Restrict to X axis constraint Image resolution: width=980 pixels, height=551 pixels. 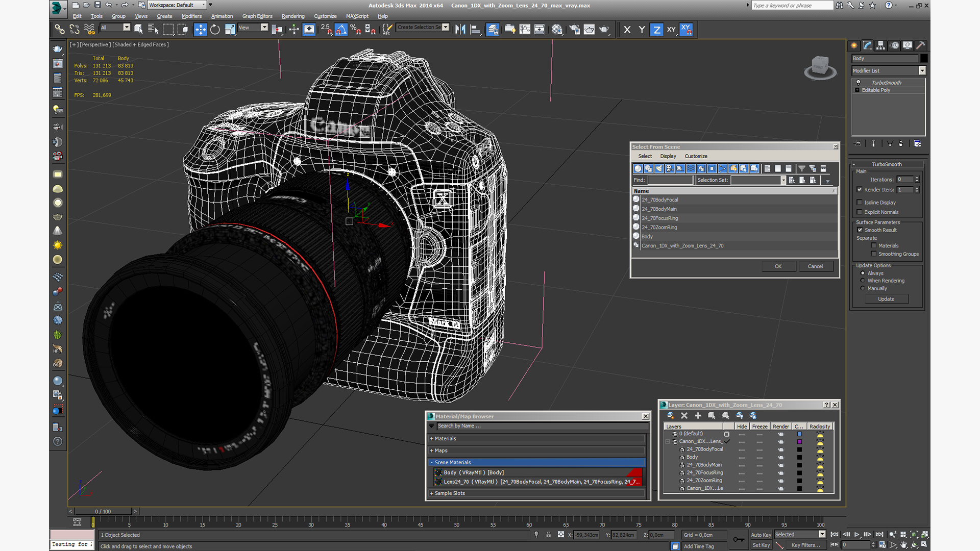tap(627, 30)
